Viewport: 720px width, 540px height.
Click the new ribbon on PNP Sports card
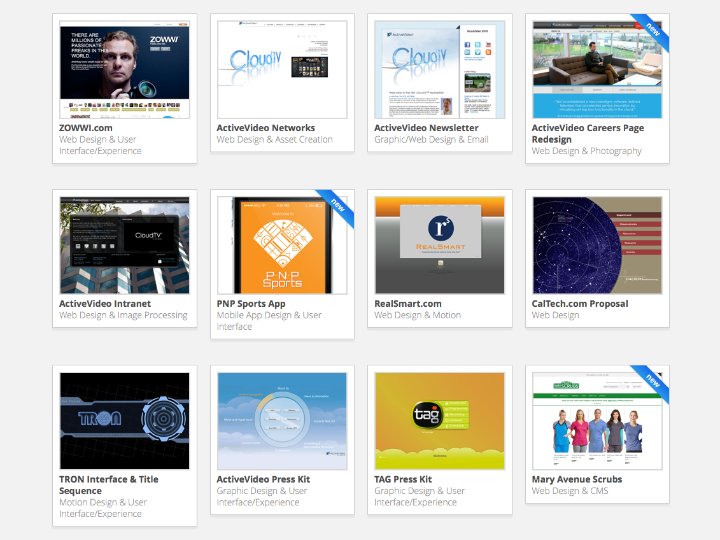[338, 206]
